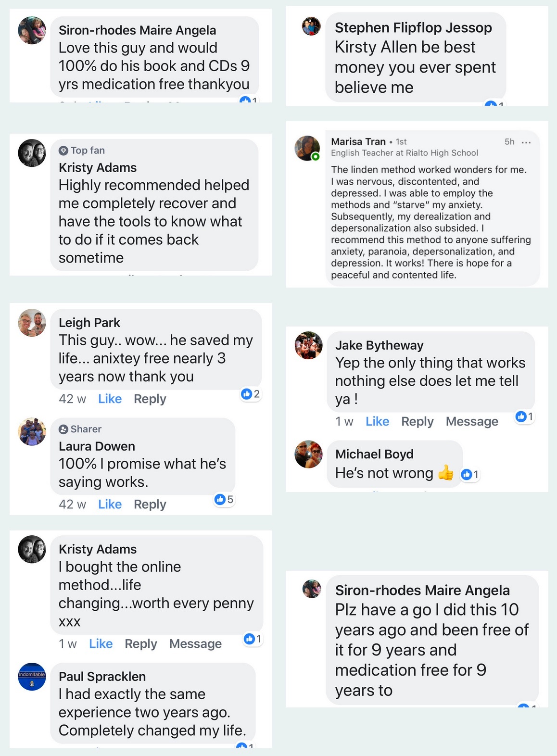Reply to Kristy Adams's online method comment
Viewport: 557px width, 756px height.
point(140,643)
